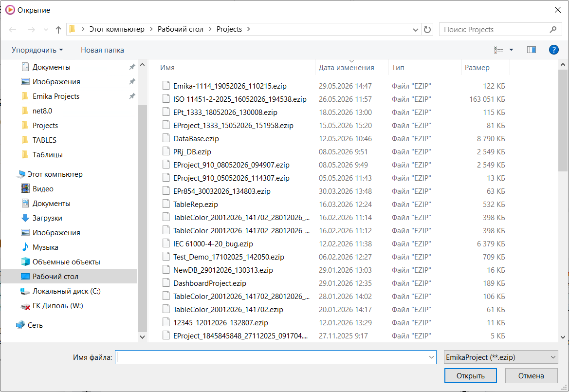The width and height of the screenshot is (569, 392).
Task: Open Видео in navigation tree
Action: (x=43, y=189)
